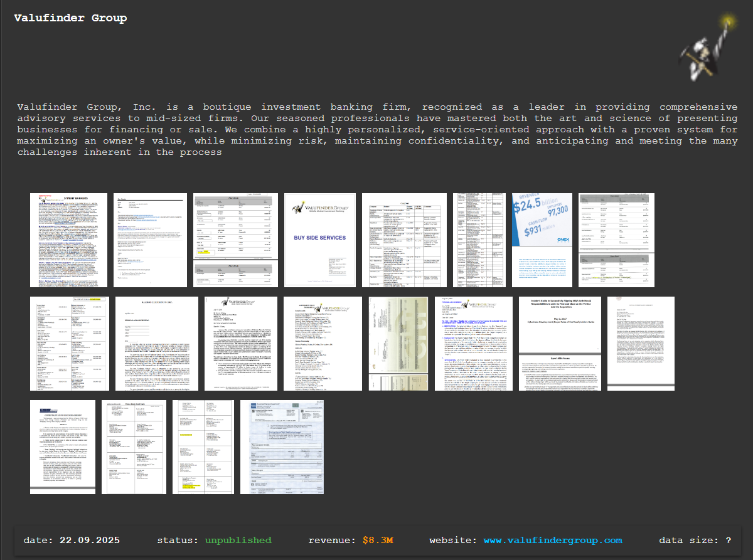Open the Confidentiality agreement thumbnail in third row

click(x=63, y=447)
